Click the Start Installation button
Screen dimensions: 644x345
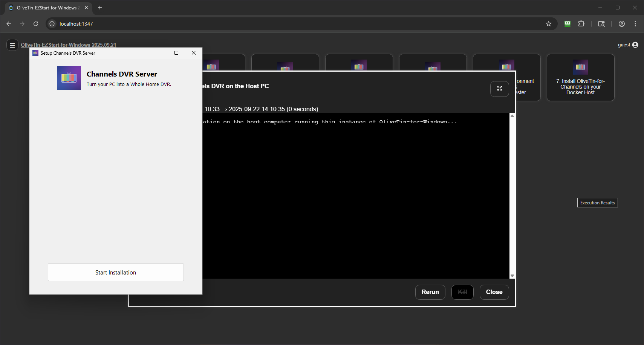click(x=116, y=272)
